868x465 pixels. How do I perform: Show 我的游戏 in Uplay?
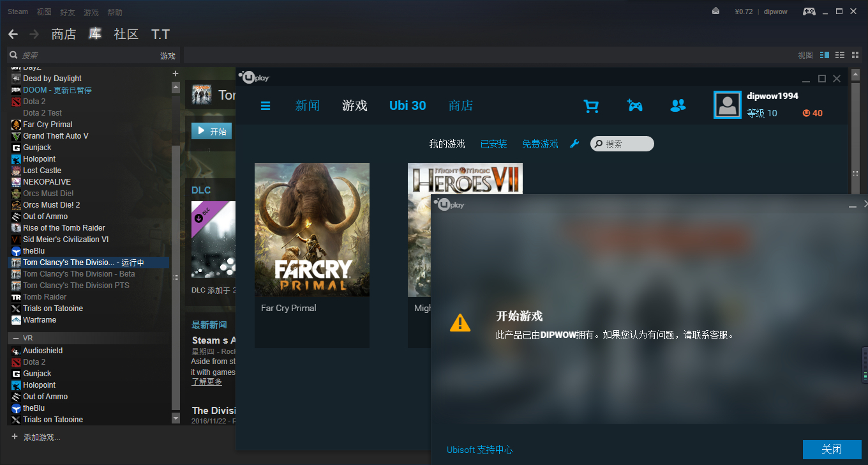click(x=447, y=144)
